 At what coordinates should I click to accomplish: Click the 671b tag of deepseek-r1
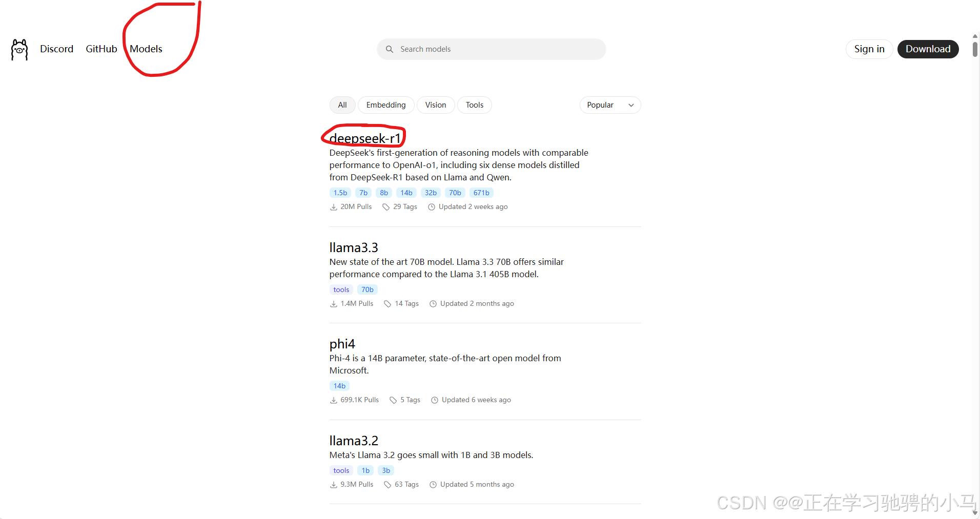tap(481, 193)
